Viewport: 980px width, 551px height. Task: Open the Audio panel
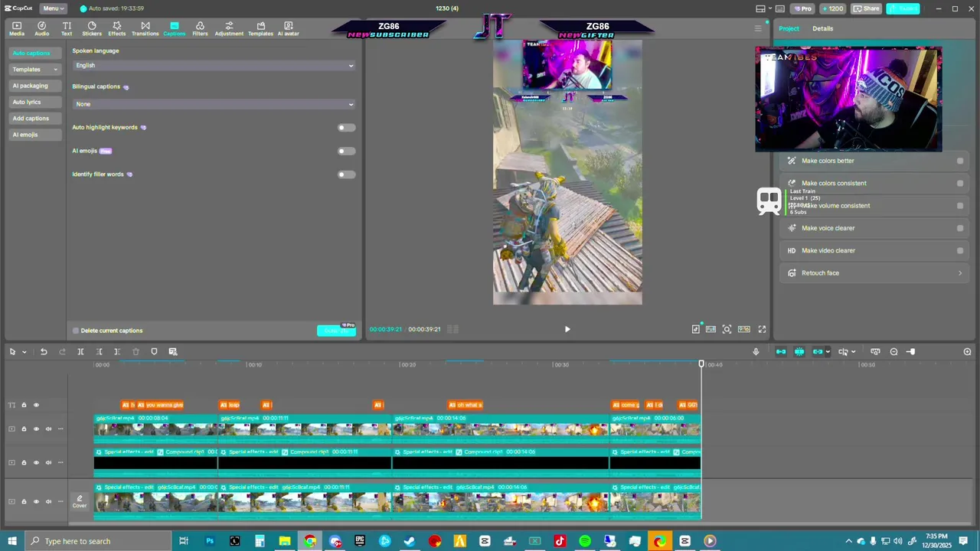point(41,28)
